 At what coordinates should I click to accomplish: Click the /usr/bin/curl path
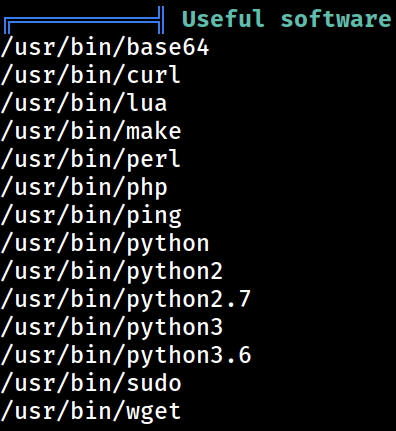click(91, 75)
